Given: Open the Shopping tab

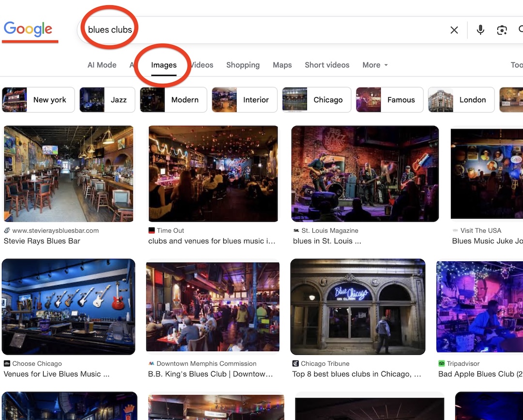Looking at the screenshot, I should coord(243,65).
